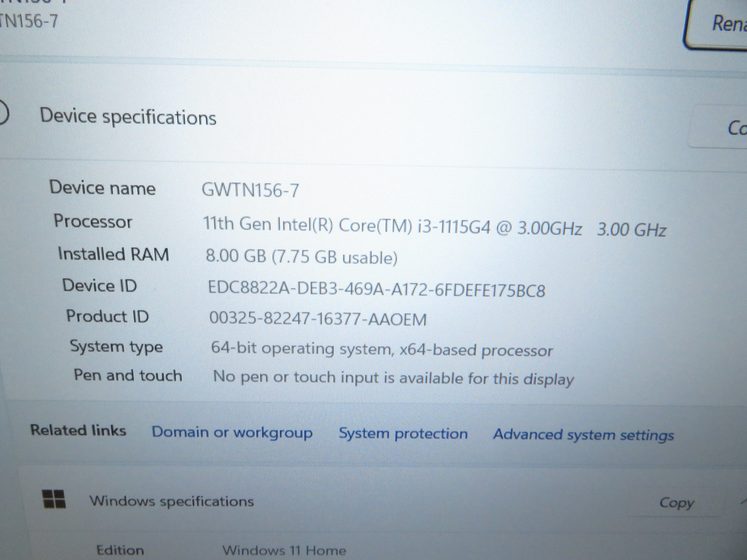Open the System protection link
This screenshot has width=747, height=560.
pos(403,434)
